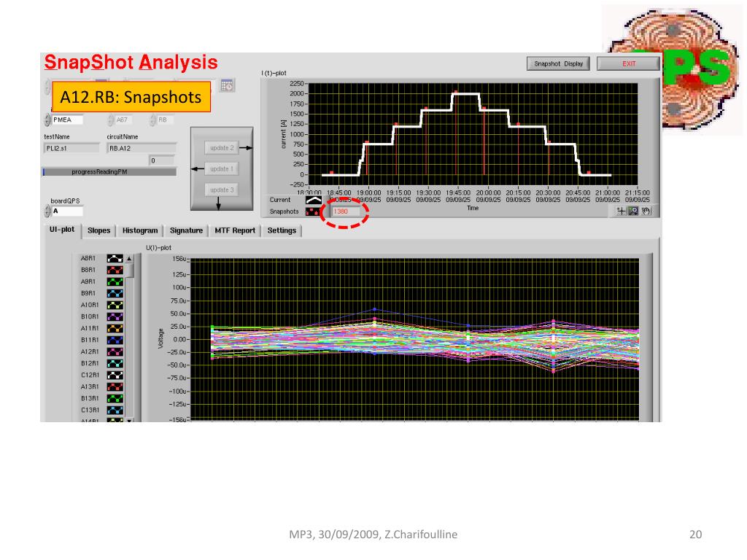
Task: Open the boardQPS value field showing A
Action: (x=67, y=211)
